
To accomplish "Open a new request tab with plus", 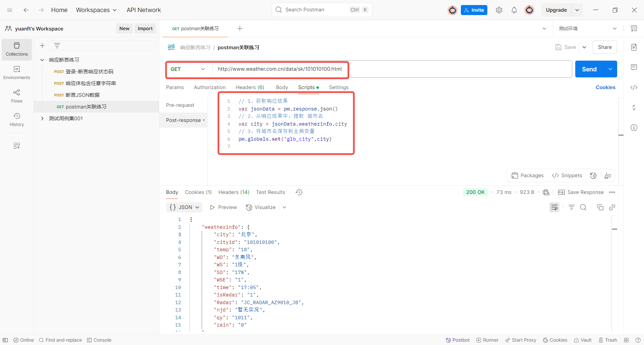I will 240,28.
